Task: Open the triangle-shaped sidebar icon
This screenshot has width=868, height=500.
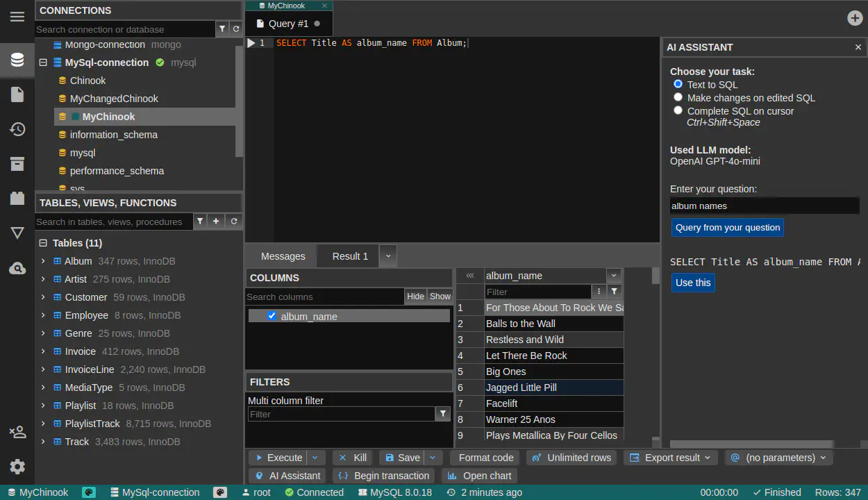Action: tap(17, 233)
